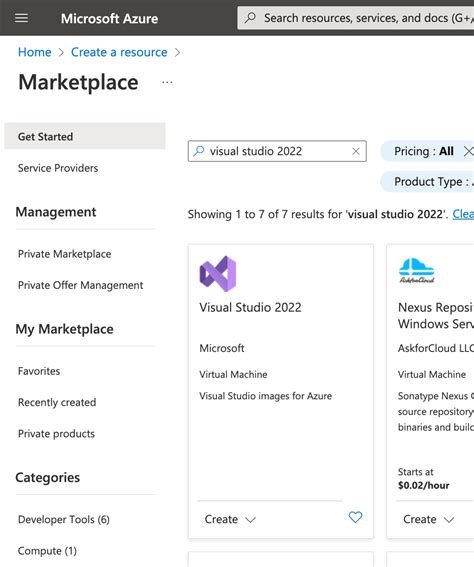This screenshot has height=567, width=474.
Task: Click the AskforCloud logo icon
Action: pyautogui.click(x=417, y=270)
